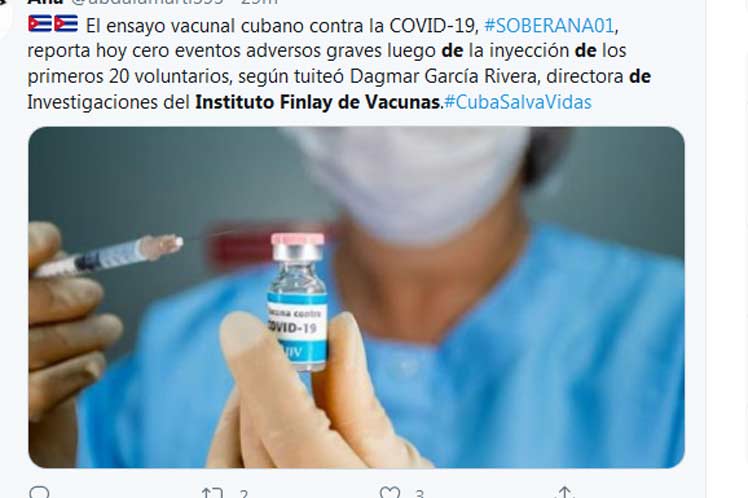This screenshot has height=498, width=748.
Task: Click the bold Instituto Finlay de Vacunas text
Action: pos(318,102)
